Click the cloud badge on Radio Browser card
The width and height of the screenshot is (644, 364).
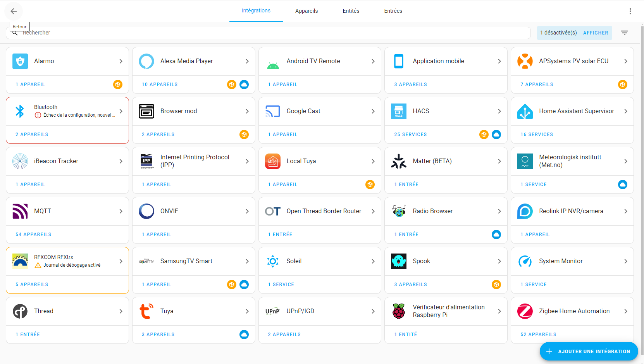[x=496, y=235]
